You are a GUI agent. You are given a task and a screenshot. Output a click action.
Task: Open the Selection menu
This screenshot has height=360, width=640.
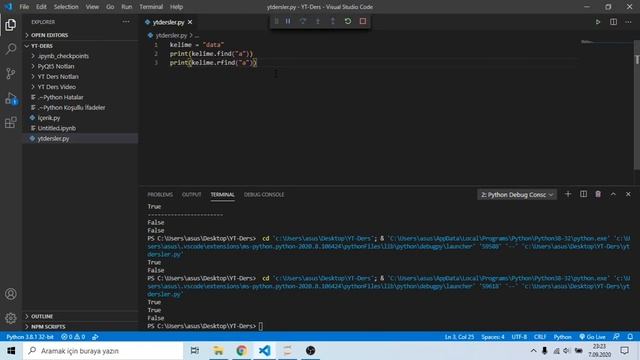(66, 7)
